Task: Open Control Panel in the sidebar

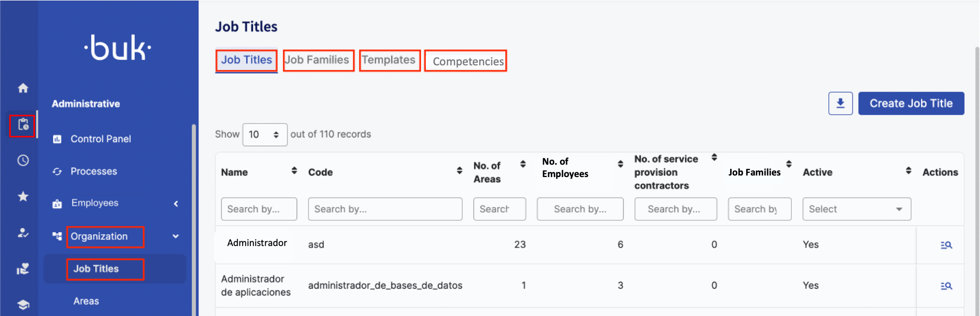Action: [x=100, y=139]
